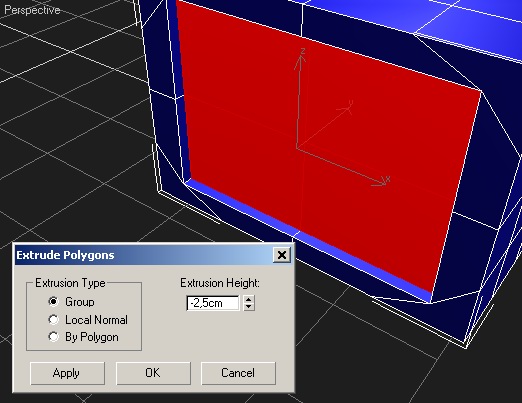Click the light blue strip below red polygon
The width and height of the screenshot is (522, 403).
(x=300, y=233)
